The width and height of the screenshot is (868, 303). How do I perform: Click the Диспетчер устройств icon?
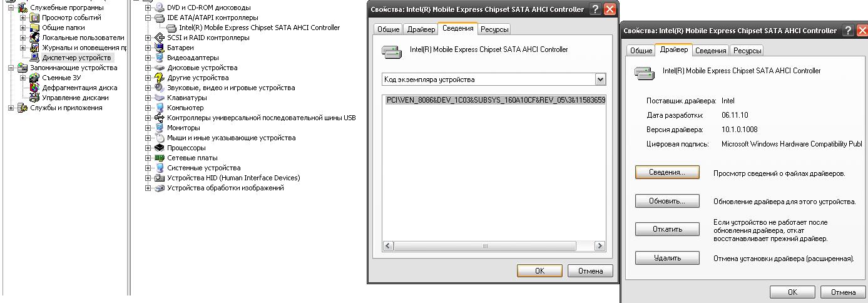[x=35, y=58]
